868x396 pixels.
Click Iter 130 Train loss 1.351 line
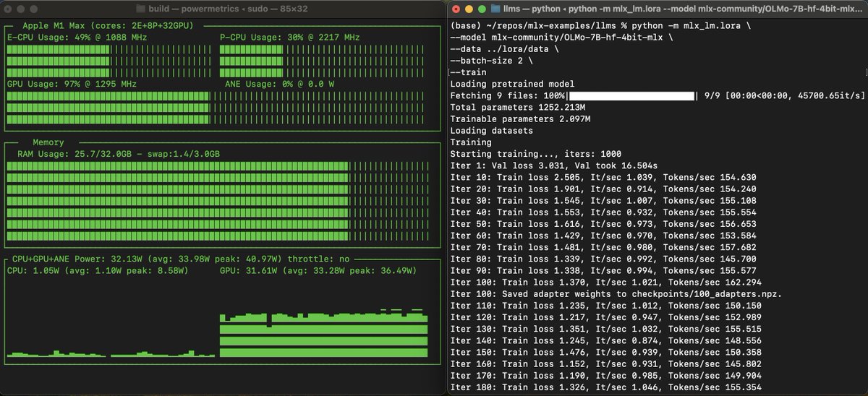(605, 330)
